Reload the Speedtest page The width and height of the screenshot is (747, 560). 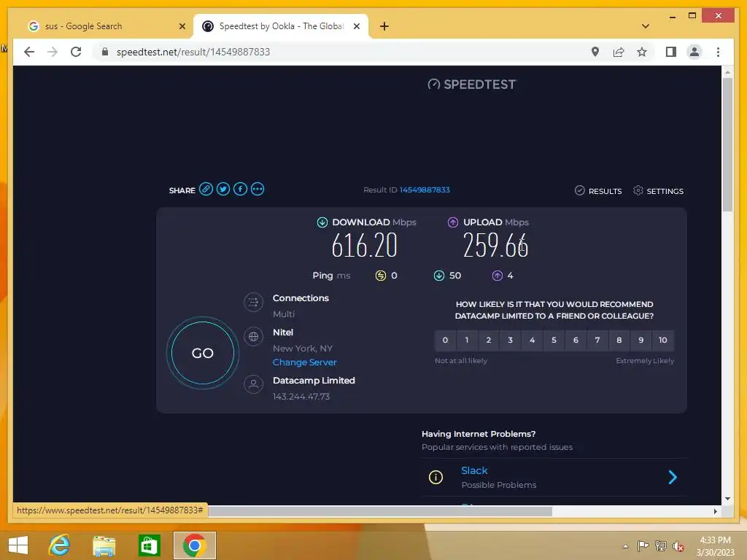pos(76,52)
